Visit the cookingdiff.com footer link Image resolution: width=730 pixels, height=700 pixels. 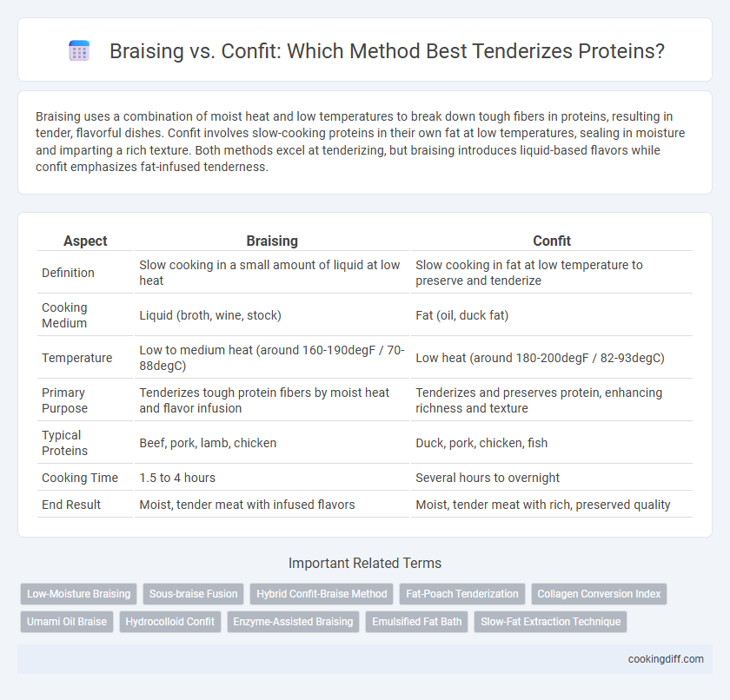pyautogui.click(x=666, y=659)
